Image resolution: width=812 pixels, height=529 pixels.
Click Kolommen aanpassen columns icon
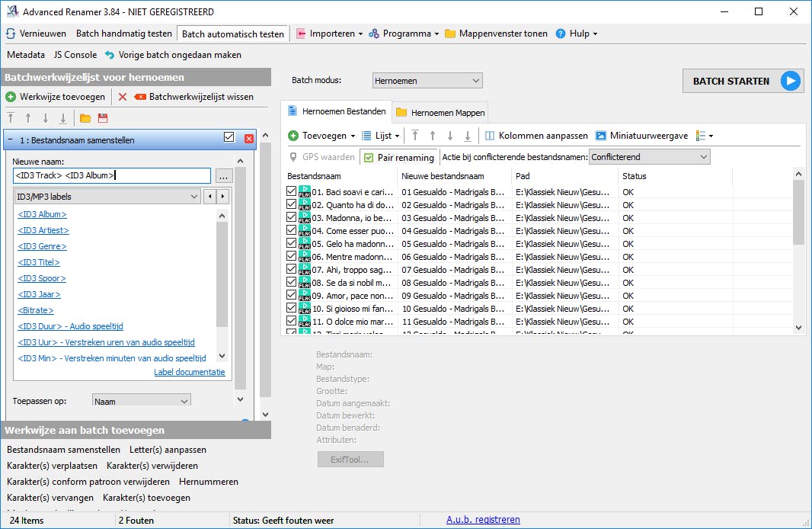coord(490,136)
